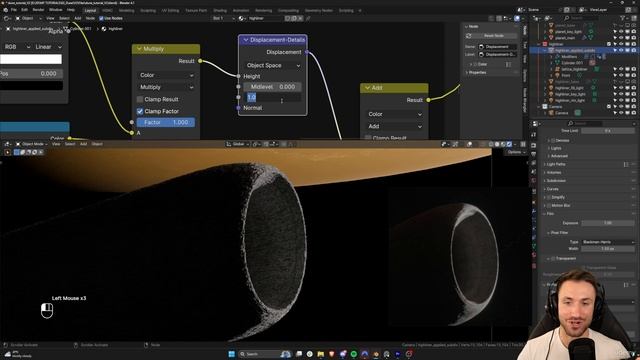
Task: Click outliner filter funnel icon
Action: 622,18
